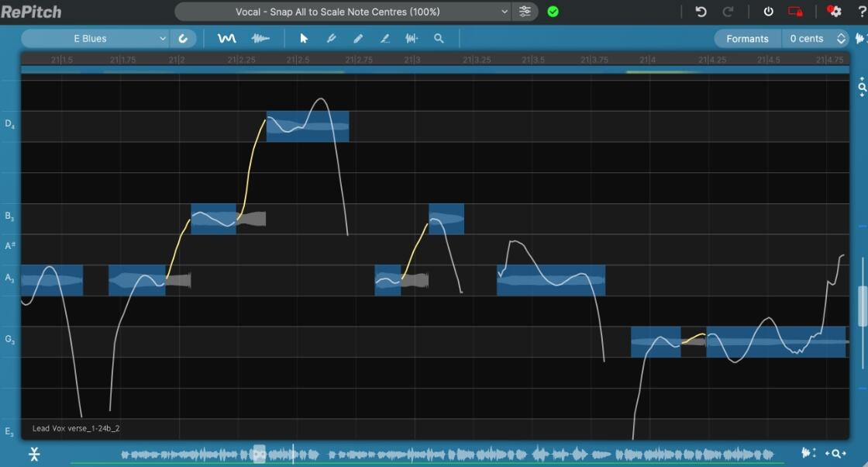
Task: Click the A# pitch label
Action: (x=10, y=245)
